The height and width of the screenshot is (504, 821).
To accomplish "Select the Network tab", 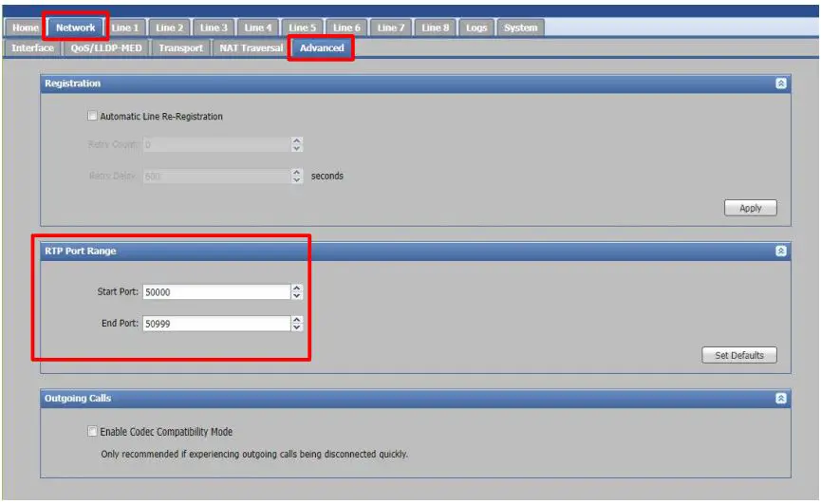I will click(x=75, y=28).
